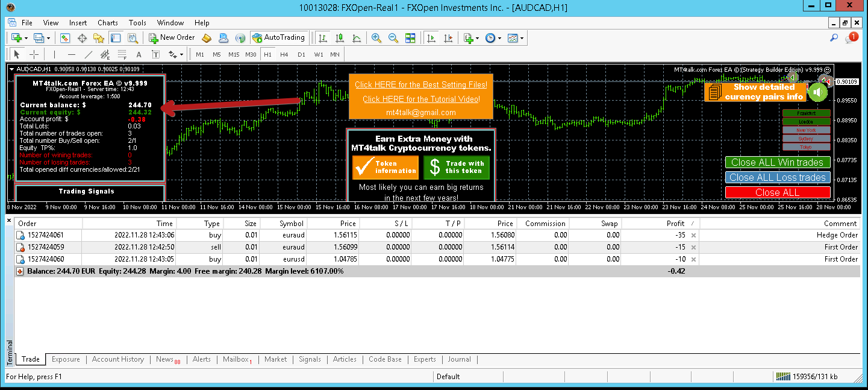This screenshot has width=868, height=390.
Task: Switch to D1 timeframe
Action: 301,54
